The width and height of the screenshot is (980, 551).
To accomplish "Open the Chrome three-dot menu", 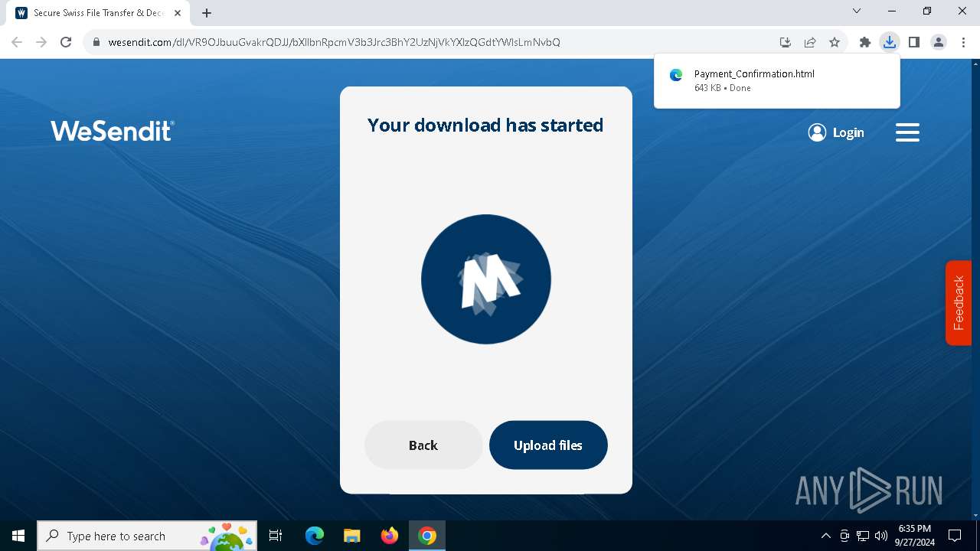I will coord(963,42).
